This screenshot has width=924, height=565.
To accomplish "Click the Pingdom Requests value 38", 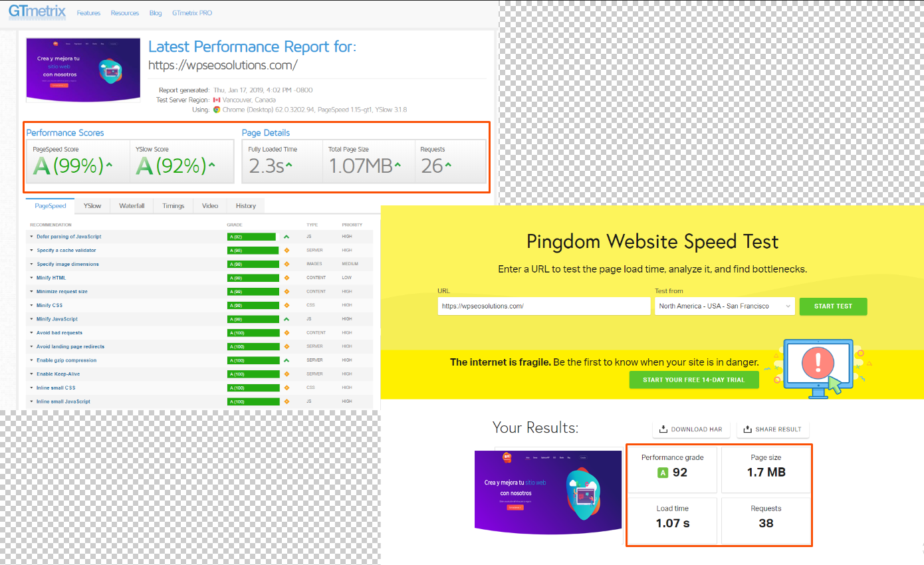I will (766, 523).
